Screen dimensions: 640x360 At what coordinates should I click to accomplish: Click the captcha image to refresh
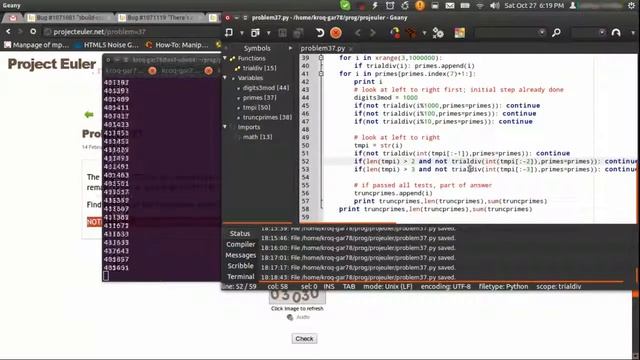[x=297, y=296]
